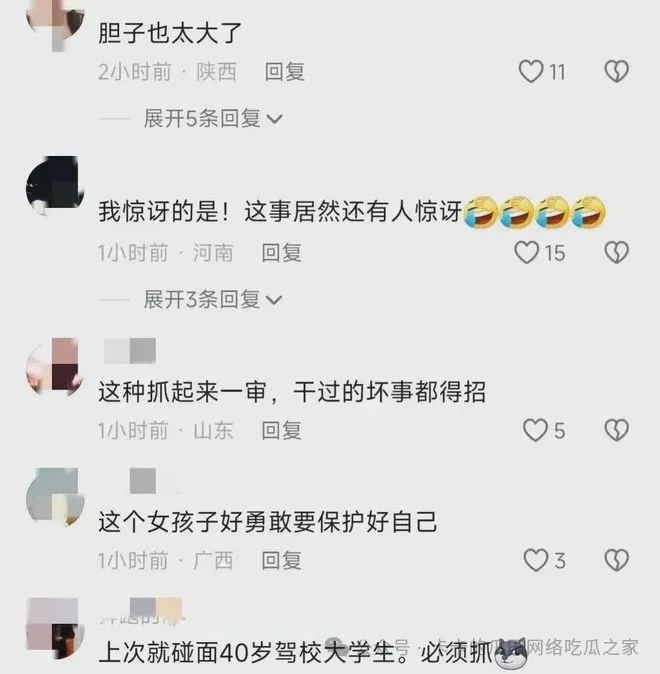Tap the comment text 这个女孩子好勇敢要保护好自己

[x=268, y=522]
